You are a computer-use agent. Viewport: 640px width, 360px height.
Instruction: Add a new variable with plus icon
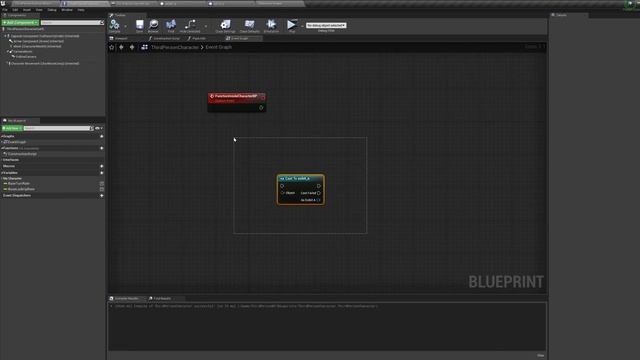click(102, 173)
